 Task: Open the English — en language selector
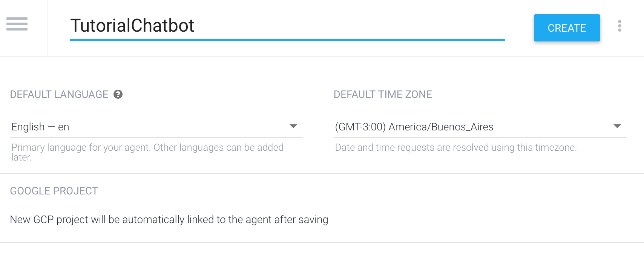point(156,127)
